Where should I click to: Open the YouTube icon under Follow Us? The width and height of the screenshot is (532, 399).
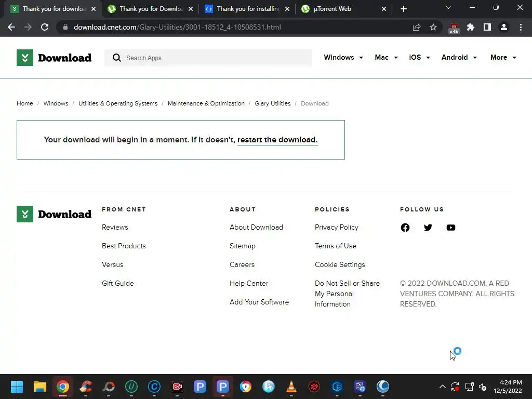coord(451,228)
